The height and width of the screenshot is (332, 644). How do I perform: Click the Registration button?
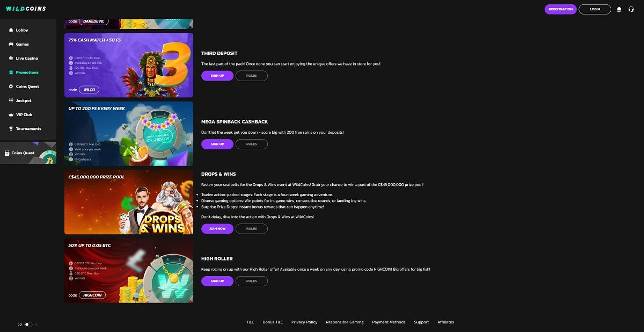pos(560,9)
